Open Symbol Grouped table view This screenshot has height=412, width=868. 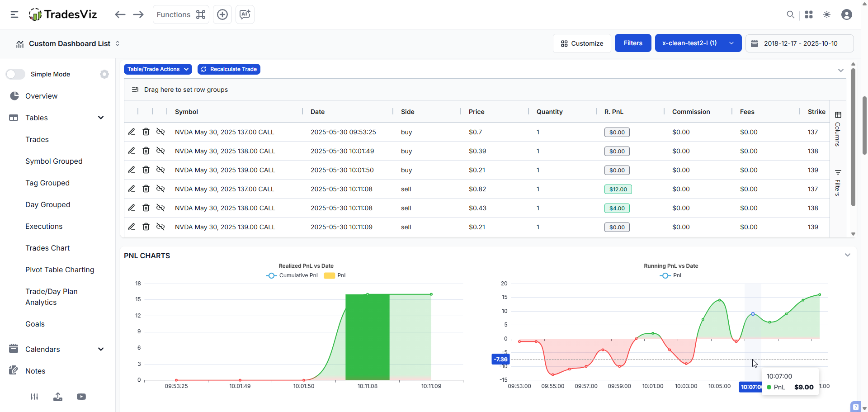54,161
